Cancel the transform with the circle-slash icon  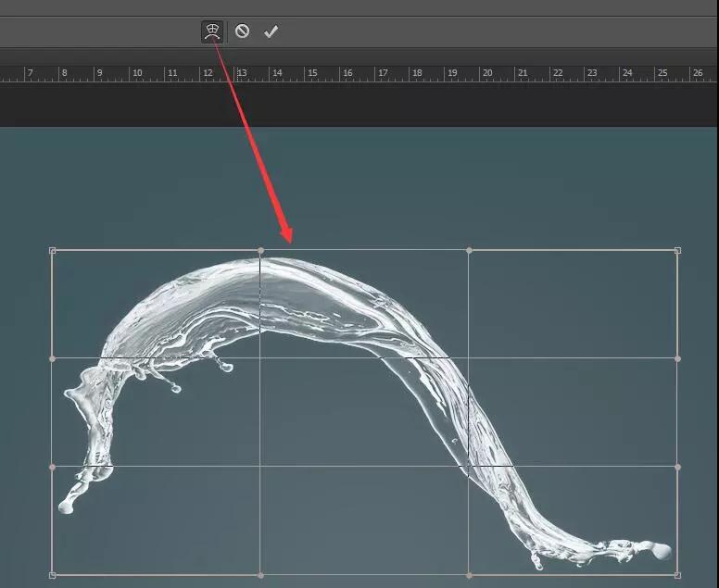coord(242,31)
